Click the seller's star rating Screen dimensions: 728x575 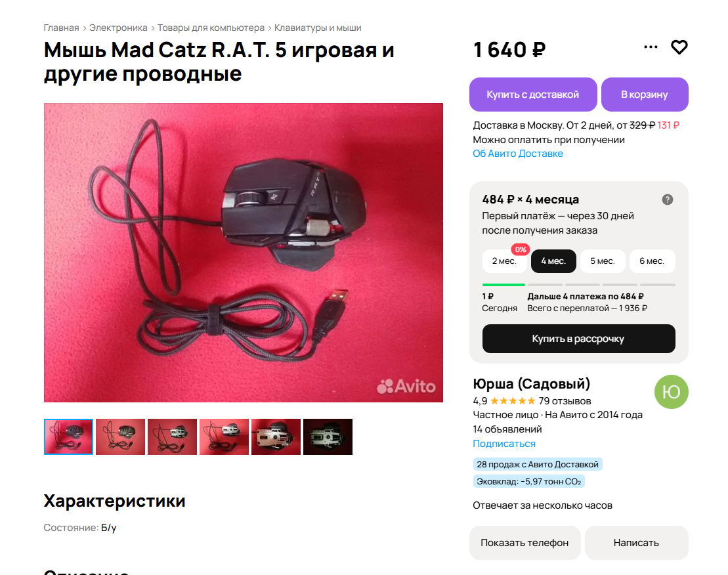click(x=513, y=401)
